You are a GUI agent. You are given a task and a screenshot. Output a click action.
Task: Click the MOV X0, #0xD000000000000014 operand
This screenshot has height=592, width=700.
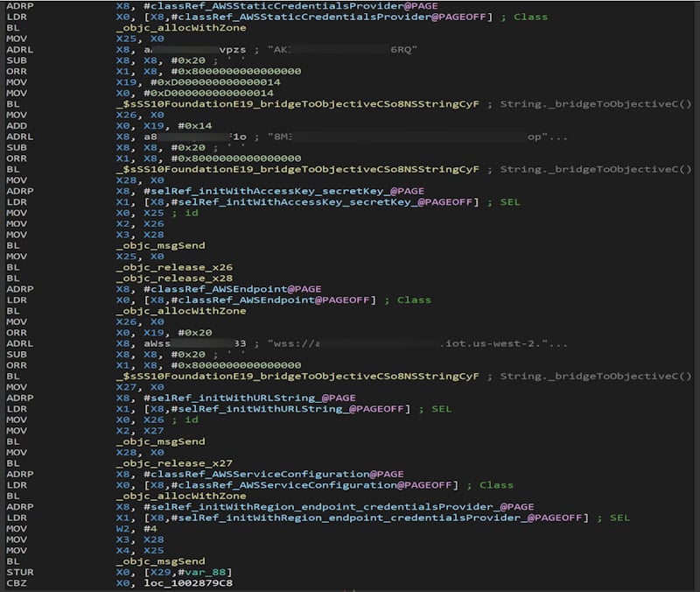point(194,93)
